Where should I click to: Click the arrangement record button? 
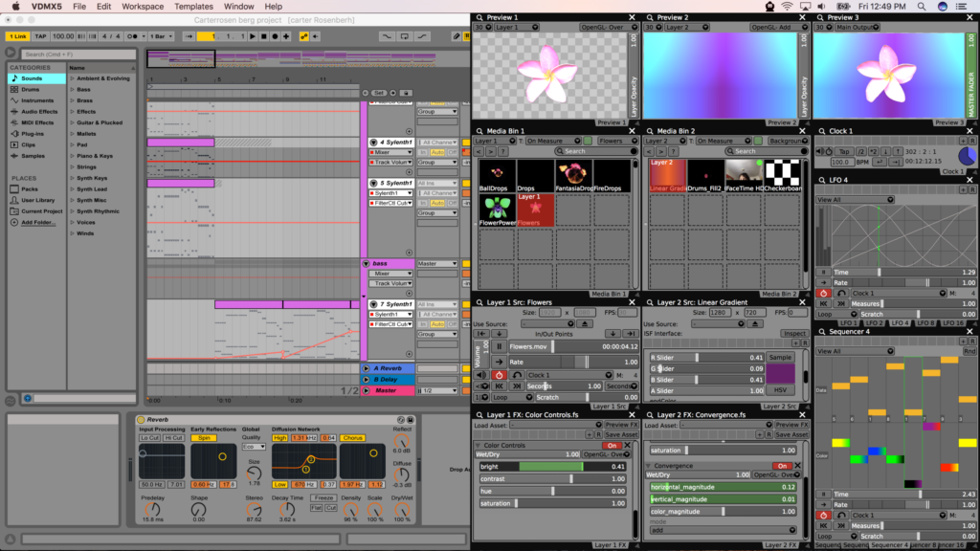275,36
